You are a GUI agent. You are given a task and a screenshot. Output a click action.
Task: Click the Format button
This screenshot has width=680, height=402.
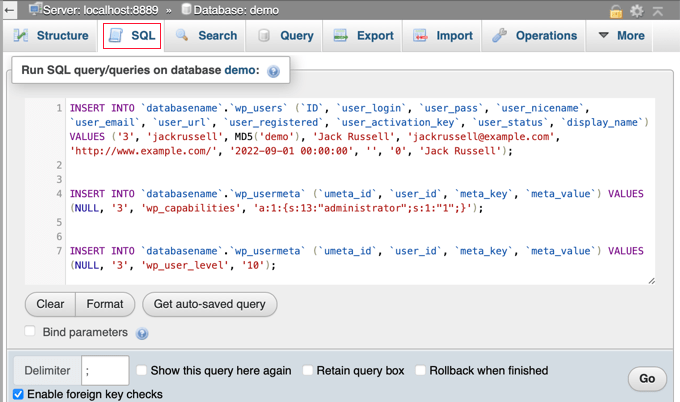tap(104, 304)
